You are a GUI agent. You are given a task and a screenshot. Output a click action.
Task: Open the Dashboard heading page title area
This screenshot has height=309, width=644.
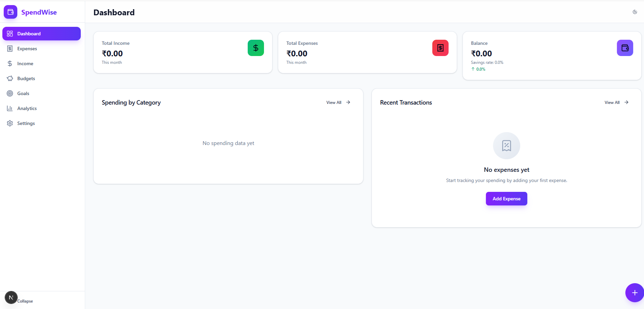click(x=114, y=13)
